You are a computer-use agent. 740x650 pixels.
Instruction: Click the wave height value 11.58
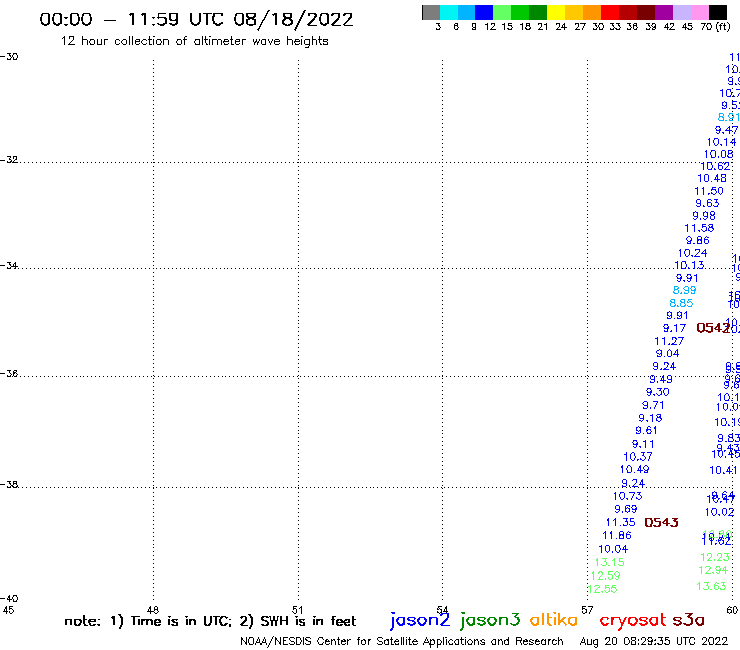(x=699, y=228)
